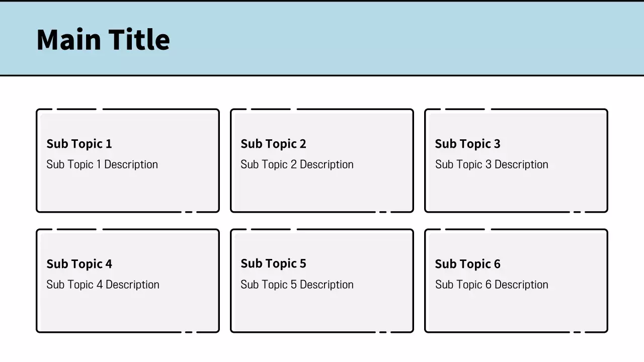Select the Sub Topic 5 Description text
The image size is (644, 362).
click(x=297, y=285)
